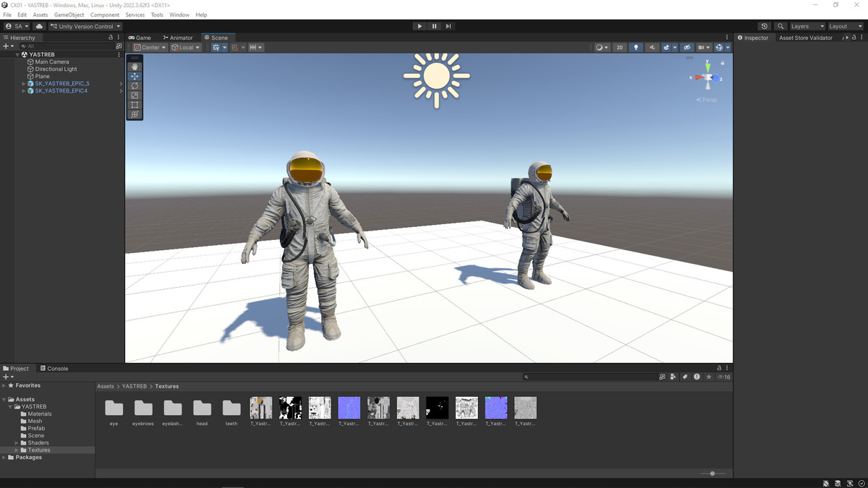This screenshot has height=488, width=868.
Task: Open the Local handle rotation dropdown
Action: point(186,48)
